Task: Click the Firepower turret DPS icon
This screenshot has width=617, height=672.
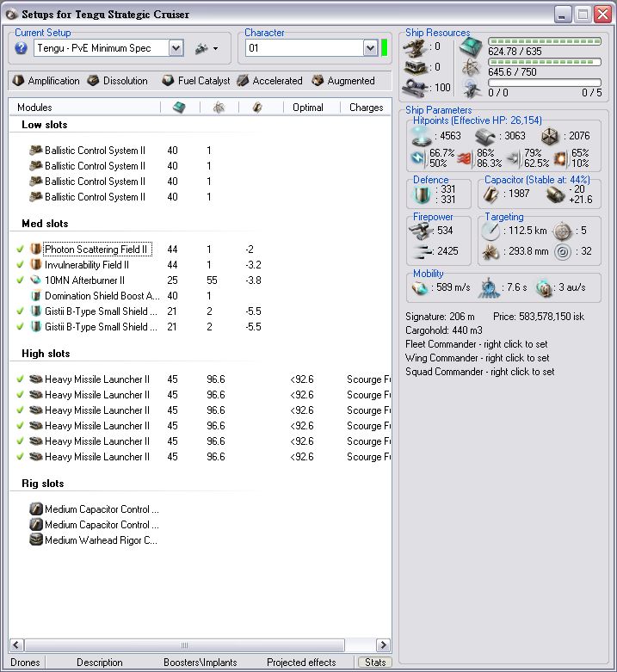Action: coord(422,231)
